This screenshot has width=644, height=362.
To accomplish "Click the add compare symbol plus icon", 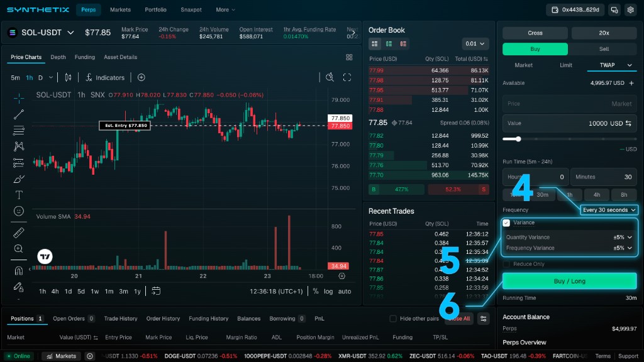I will pos(142,77).
